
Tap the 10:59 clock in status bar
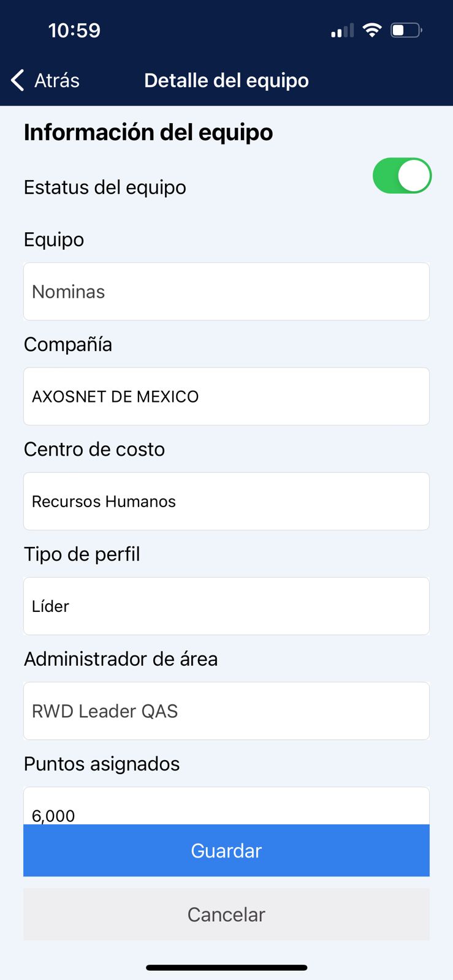coord(74,30)
